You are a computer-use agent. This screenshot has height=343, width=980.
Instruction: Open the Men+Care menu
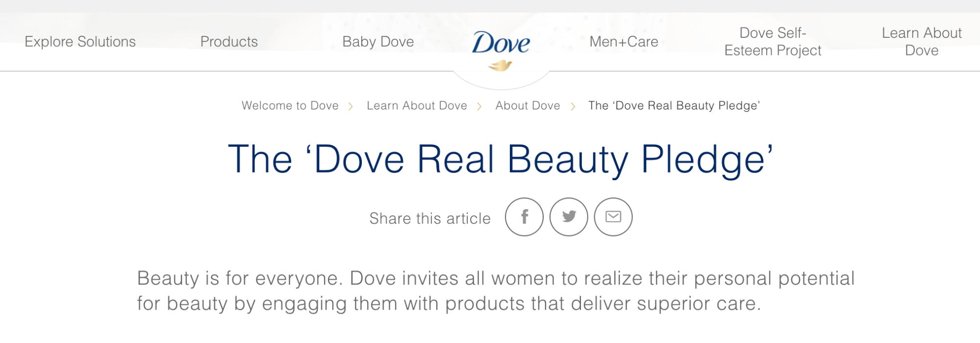click(x=624, y=42)
